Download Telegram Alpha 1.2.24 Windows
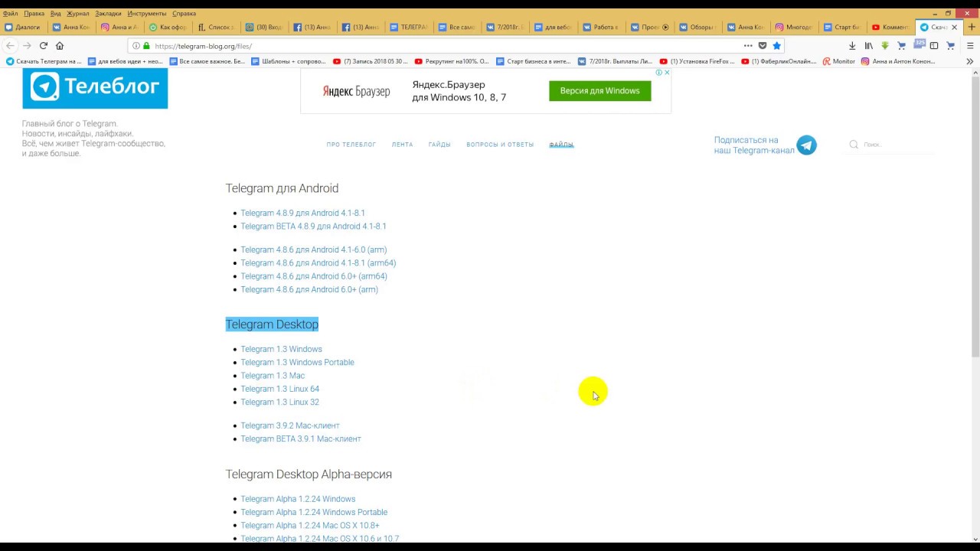This screenshot has height=551, width=980. pyautogui.click(x=298, y=499)
